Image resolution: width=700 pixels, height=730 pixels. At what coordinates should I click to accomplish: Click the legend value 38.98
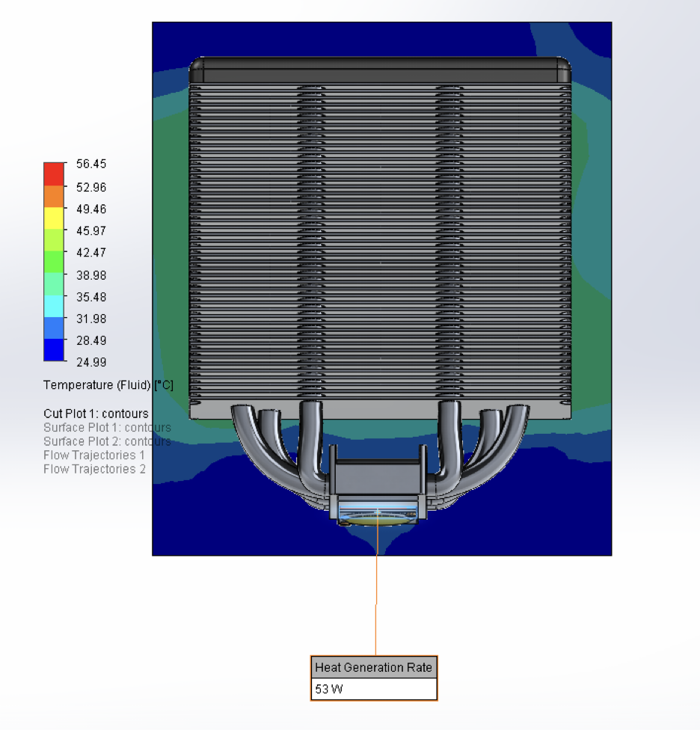pos(91,275)
